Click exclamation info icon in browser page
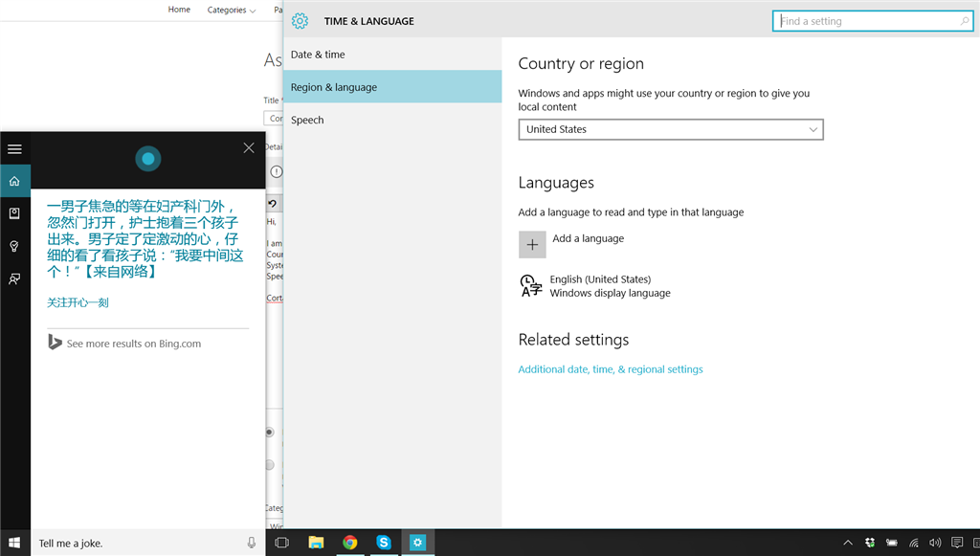The height and width of the screenshot is (556, 980). coord(277,172)
